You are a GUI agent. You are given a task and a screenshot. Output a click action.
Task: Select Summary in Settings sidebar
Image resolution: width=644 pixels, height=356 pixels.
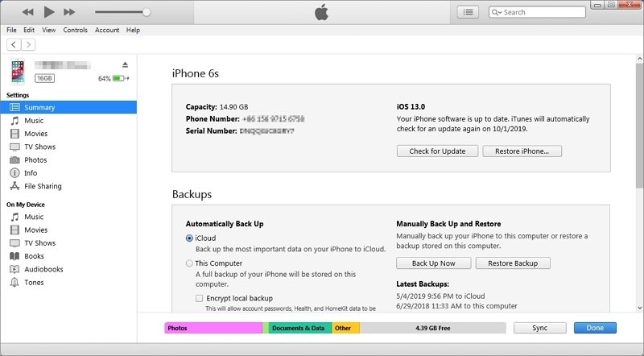(x=68, y=107)
